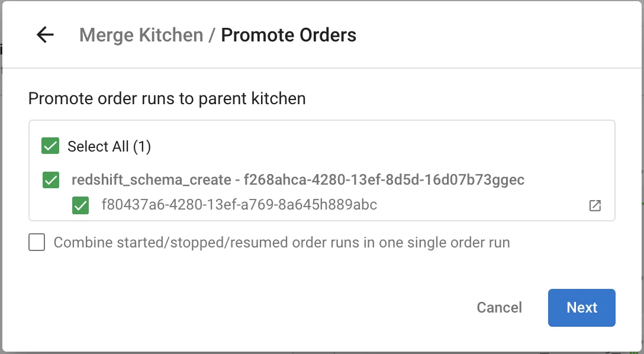The height and width of the screenshot is (354, 644).
Task: Enable Combine started/stopped/resumed order runs checkbox
Action: tap(37, 242)
